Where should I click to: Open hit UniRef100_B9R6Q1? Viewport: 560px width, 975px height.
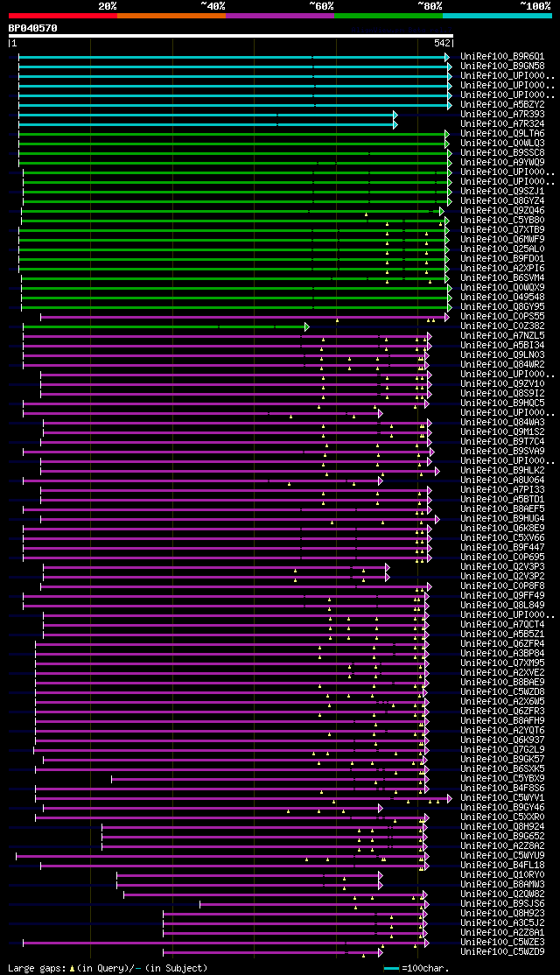503,56
